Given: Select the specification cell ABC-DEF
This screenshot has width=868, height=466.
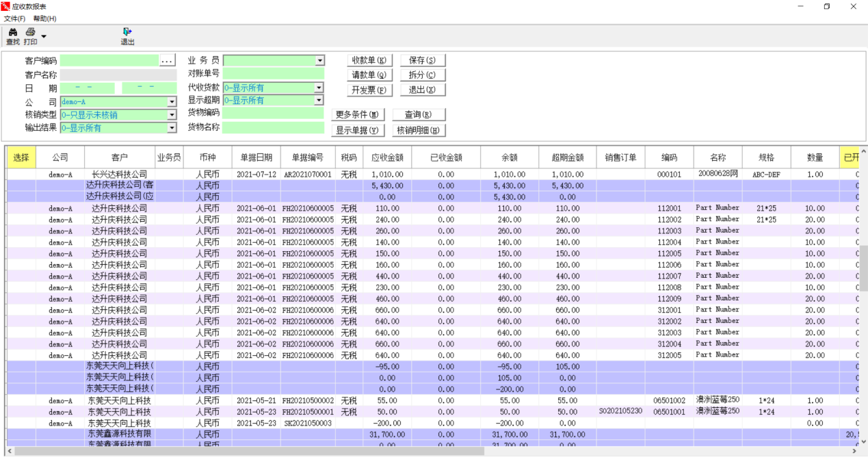Looking at the screenshot, I should (x=767, y=174).
